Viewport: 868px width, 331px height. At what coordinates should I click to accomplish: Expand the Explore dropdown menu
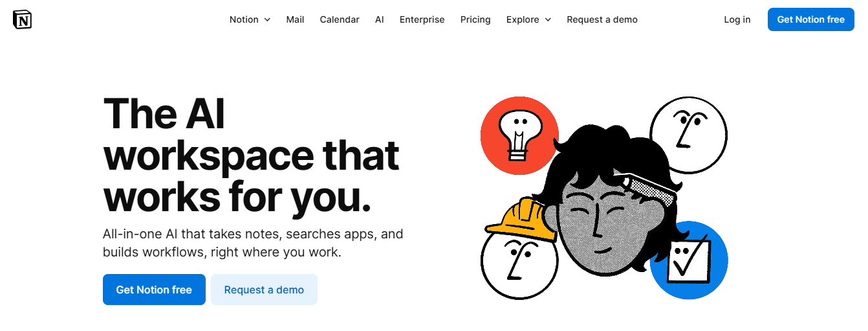pyautogui.click(x=528, y=19)
